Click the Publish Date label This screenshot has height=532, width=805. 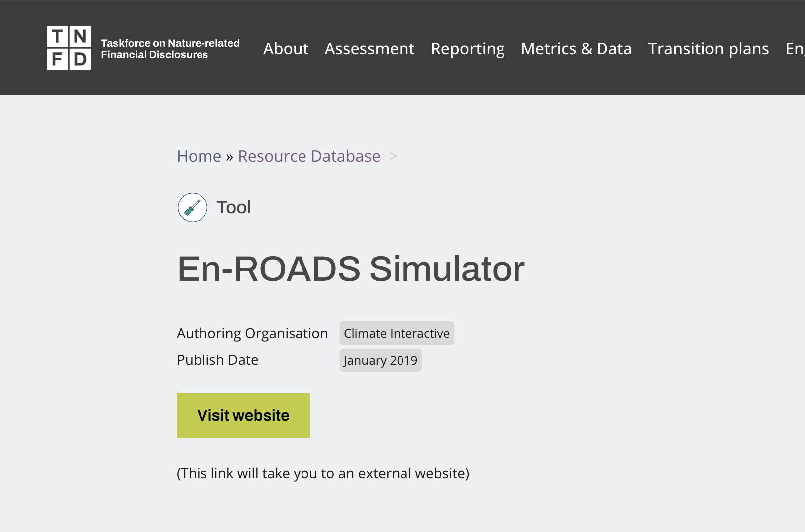point(217,360)
